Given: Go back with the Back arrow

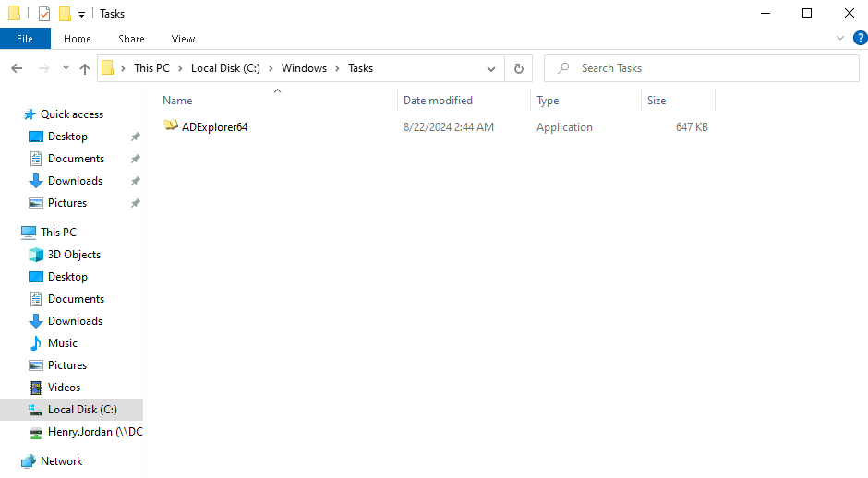Looking at the screenshot, I should (17, 68).
